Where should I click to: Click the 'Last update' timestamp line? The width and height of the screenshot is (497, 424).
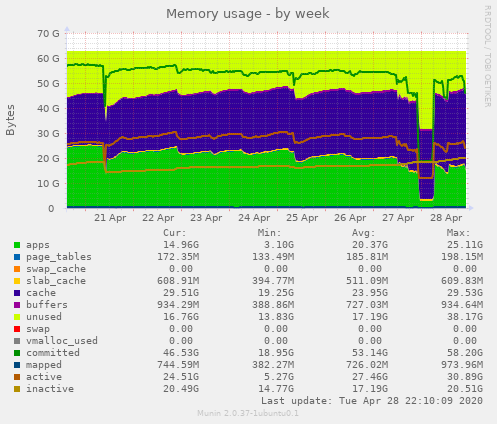(372, 401)
